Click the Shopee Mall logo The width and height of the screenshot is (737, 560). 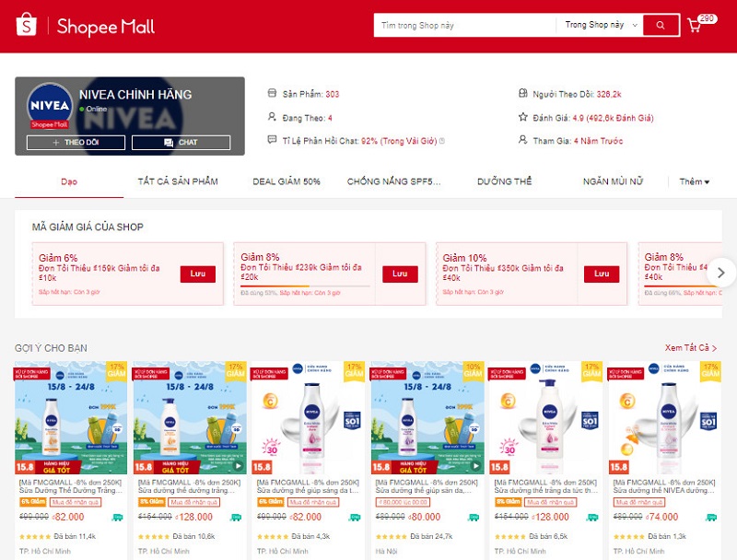(x=85, y=26)
